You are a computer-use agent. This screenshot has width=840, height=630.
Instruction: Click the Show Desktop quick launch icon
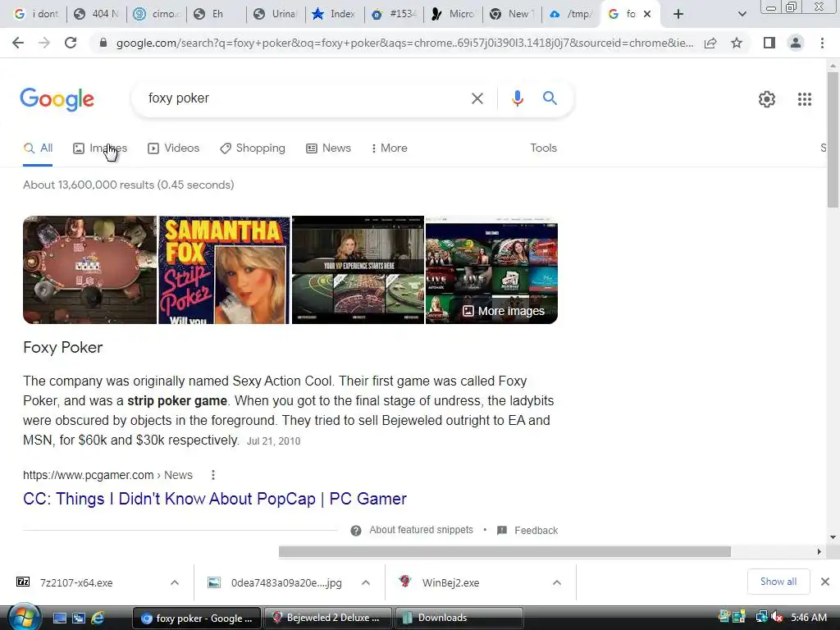[59, 618]
